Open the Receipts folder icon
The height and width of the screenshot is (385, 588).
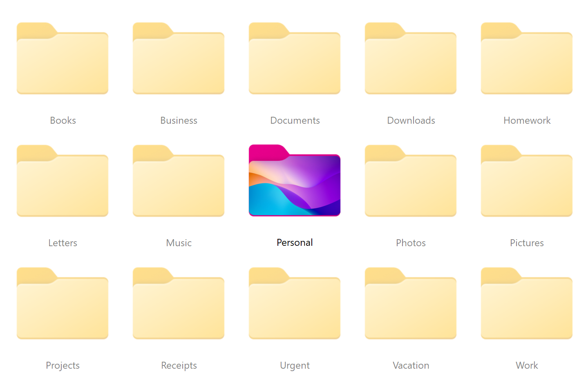[x=179, y=303]
